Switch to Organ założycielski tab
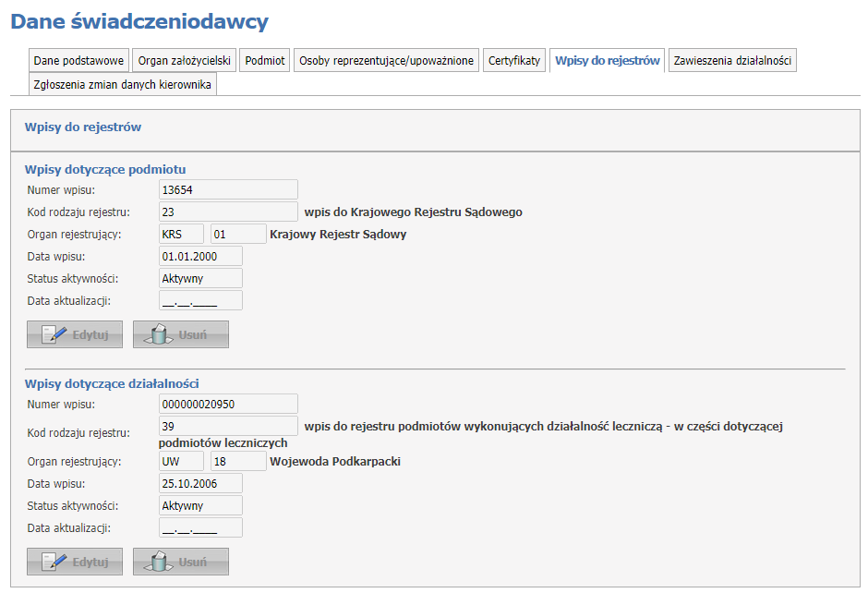This screenshot has height=593, width=868. tap(184, 61)
